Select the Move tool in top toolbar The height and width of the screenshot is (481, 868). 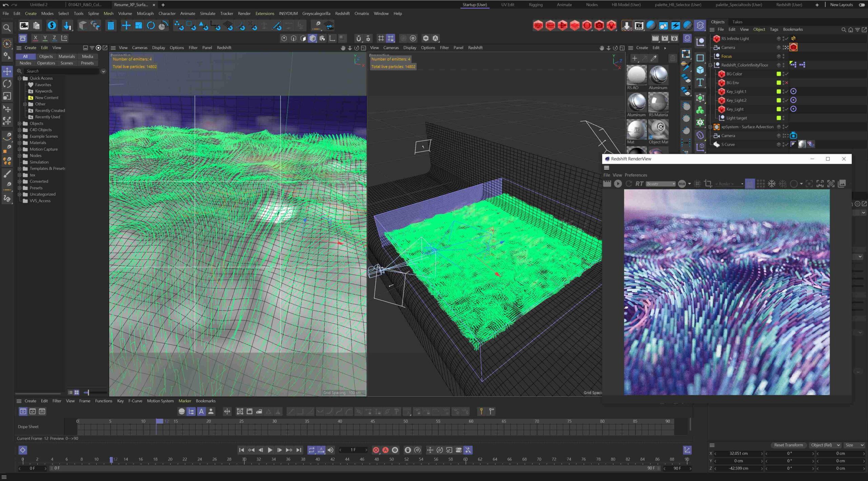pos(126,26)
